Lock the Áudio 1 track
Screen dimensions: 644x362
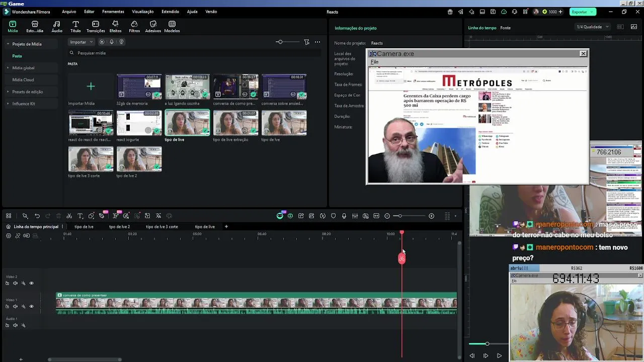[x=7, y=325]
